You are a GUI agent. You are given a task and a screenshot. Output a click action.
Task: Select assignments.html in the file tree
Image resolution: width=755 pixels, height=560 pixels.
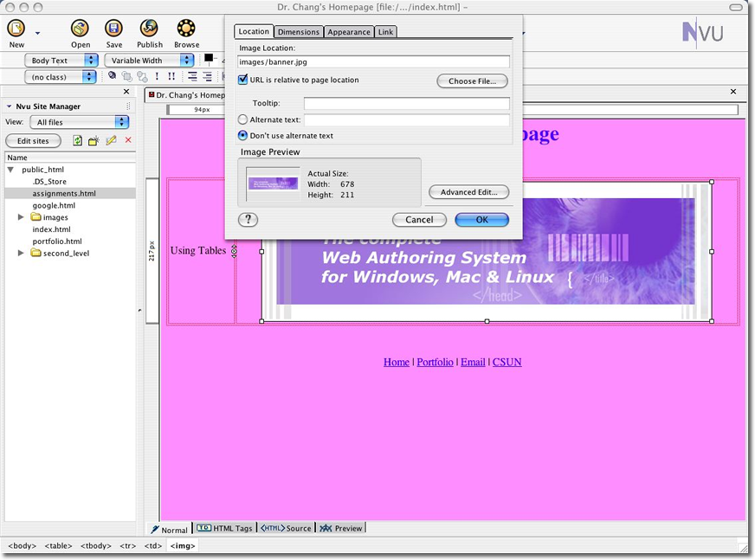coord(64,193)
